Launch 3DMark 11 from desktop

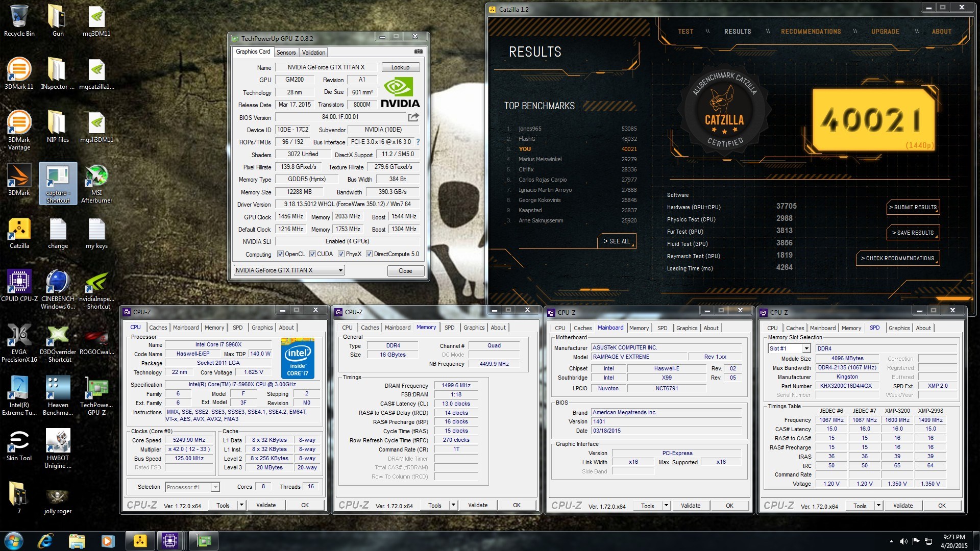click(19, 73)
